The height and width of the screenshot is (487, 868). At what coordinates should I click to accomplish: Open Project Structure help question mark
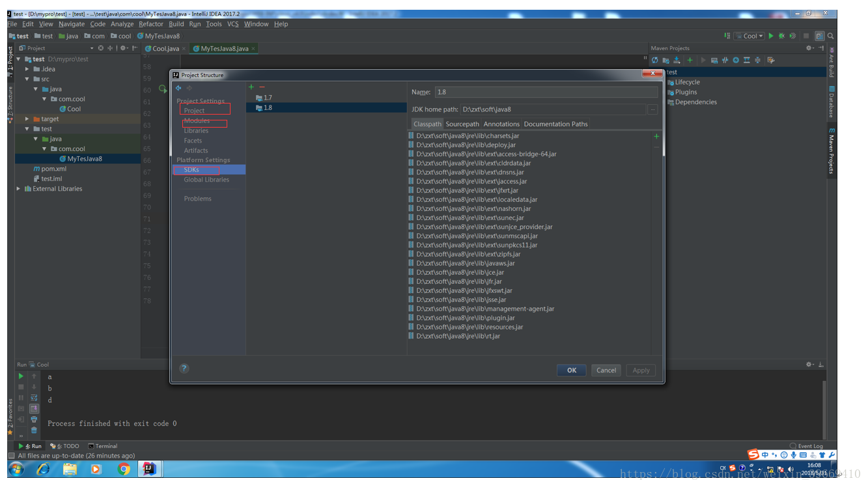click(184, 369)
